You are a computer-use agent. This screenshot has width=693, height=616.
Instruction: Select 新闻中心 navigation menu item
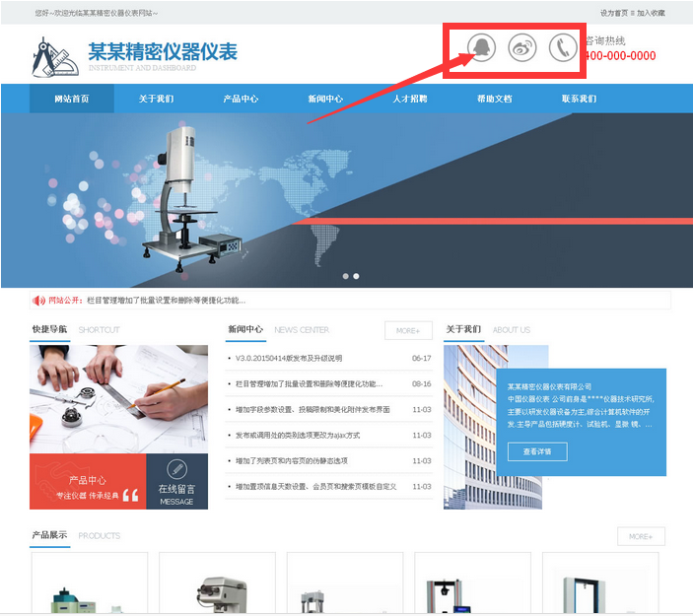[325, 100]
